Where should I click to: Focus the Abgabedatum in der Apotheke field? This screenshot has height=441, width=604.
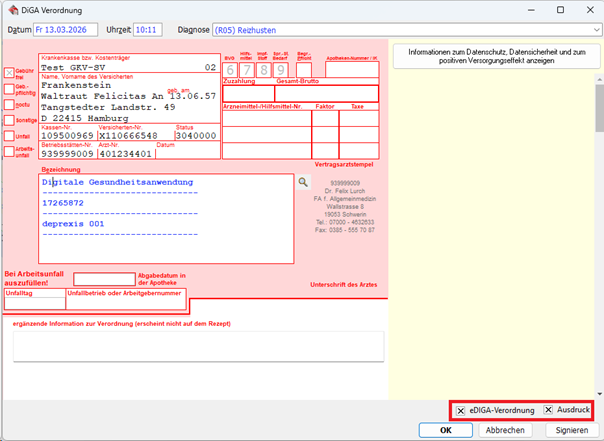point(103,279)
